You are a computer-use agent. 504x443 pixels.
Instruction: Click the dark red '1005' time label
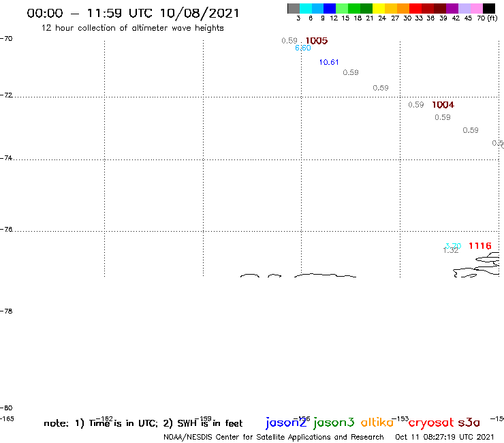[317, 41]
